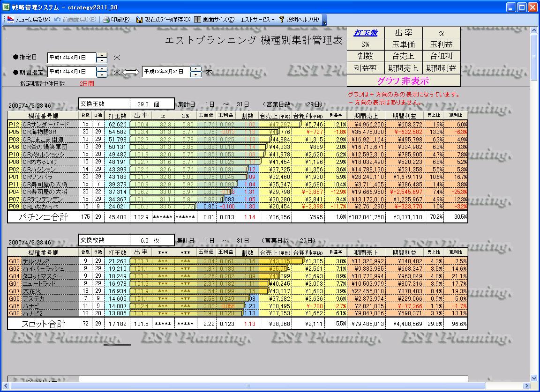540x392 pixels.
Task: Click the 指定日 date field
Action: pyautogui.click(x=72, y=58)
